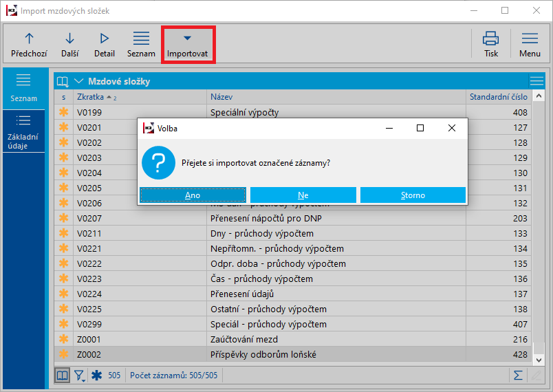Click the Odpr. doba - průchody výpočtem cell
553x392 pixels.
[x=336, y=263]
